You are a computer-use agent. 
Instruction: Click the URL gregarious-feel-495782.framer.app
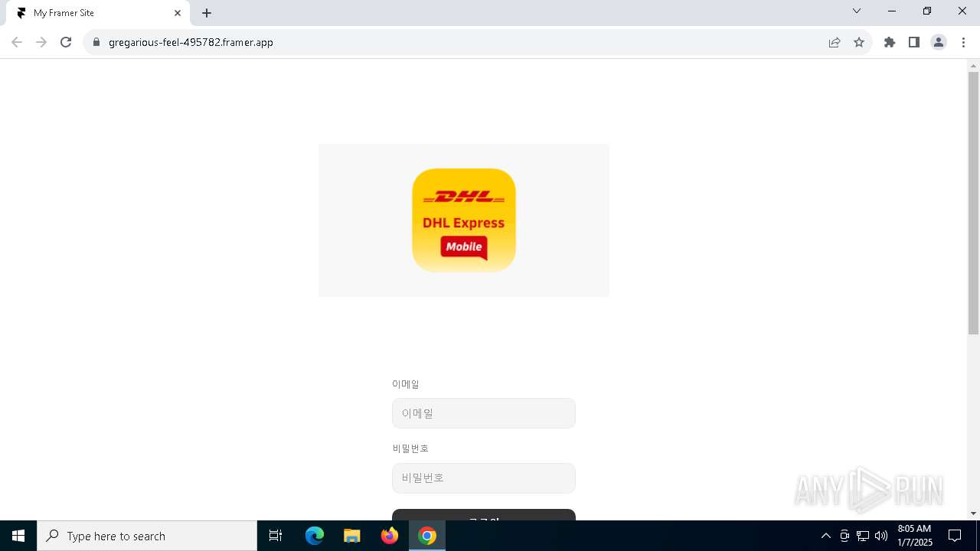point(191,42)
